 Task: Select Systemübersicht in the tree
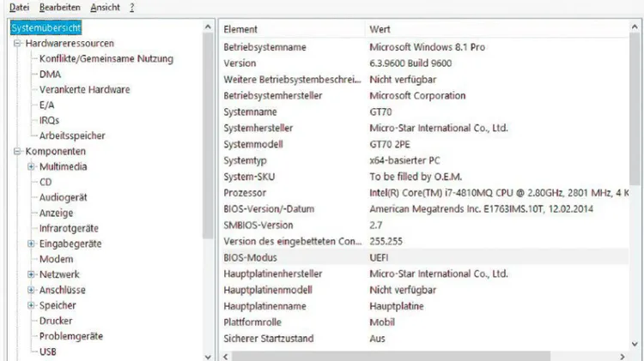(x=46, y=28)
